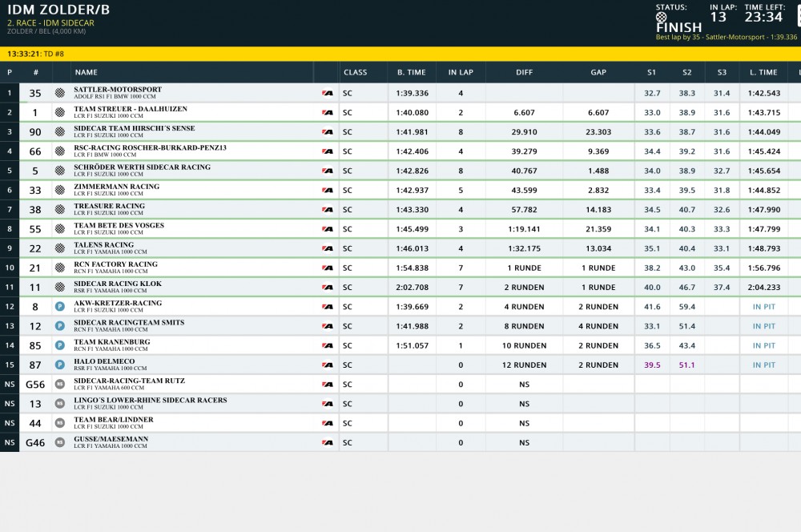Click the 12 RUNDEN diff cell
Screen dimensions: 801x532
pos(524,365)
